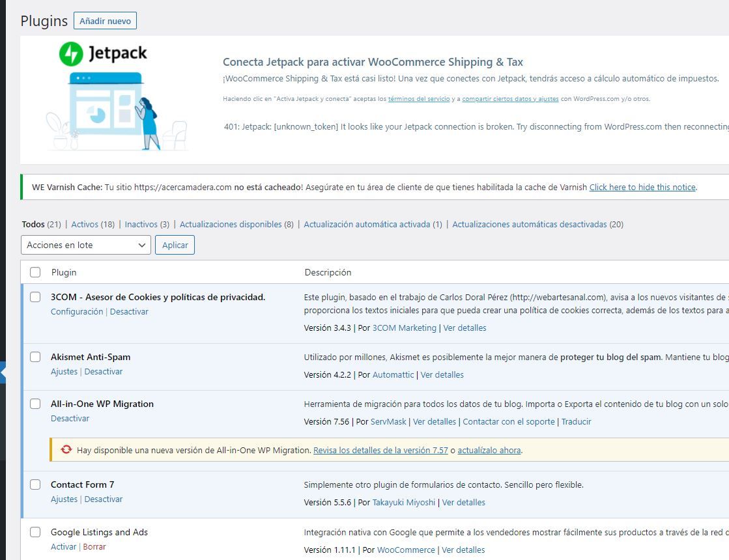Click actualízalo ahora update link

pyautogui.click(x=489, y=451)
